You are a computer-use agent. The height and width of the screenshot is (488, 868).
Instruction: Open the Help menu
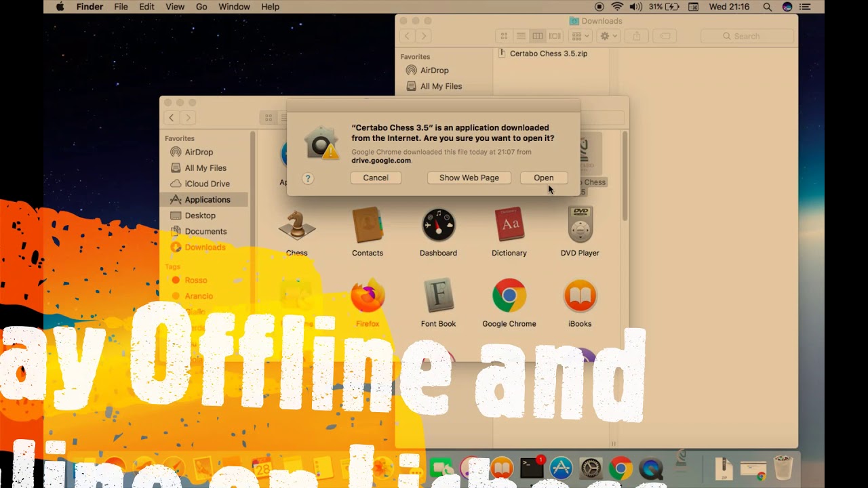pyautogui.click(x=270, y=7)
